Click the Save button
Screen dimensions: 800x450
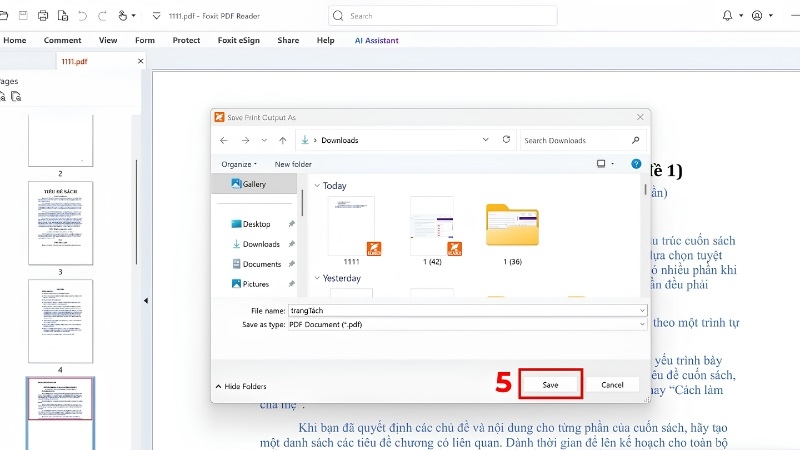pos(551,385)
